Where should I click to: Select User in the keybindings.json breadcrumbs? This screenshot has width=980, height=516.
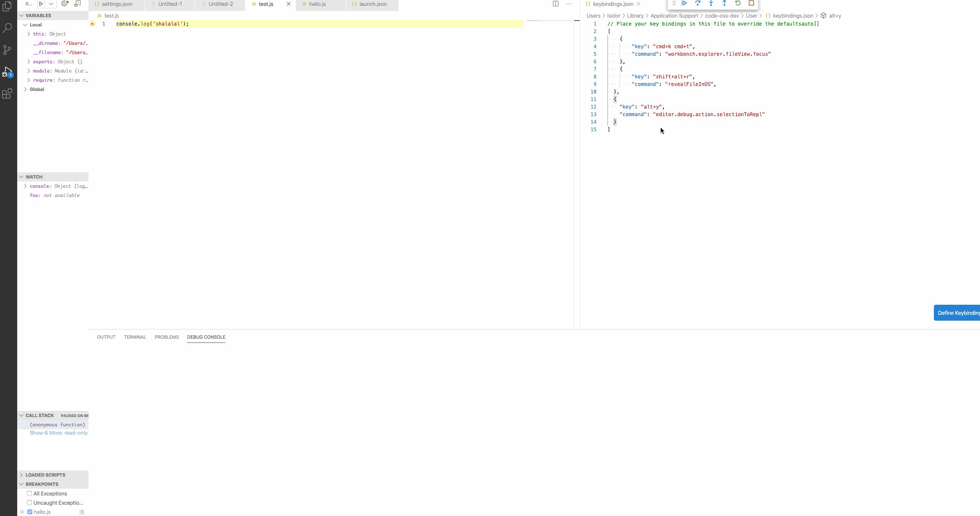[x=751, y=16]
